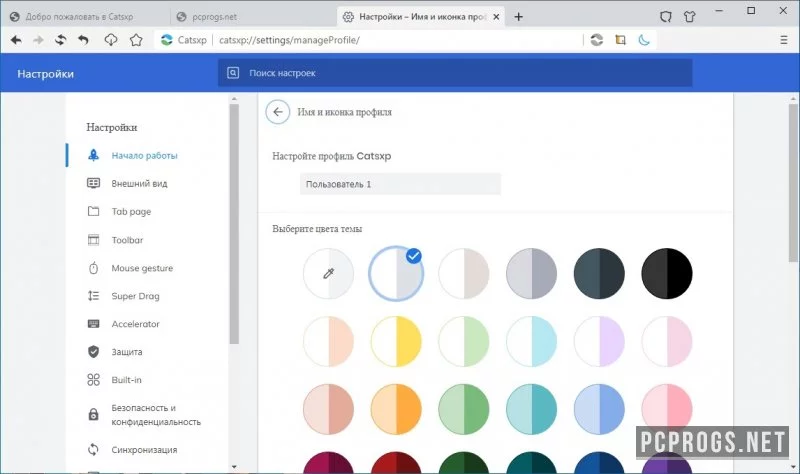Select the checked default white-gray theme swatch

(396, 273)
